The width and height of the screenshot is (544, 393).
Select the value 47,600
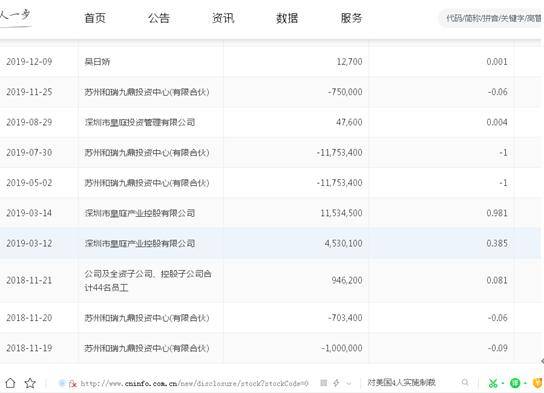coord(349,122)
